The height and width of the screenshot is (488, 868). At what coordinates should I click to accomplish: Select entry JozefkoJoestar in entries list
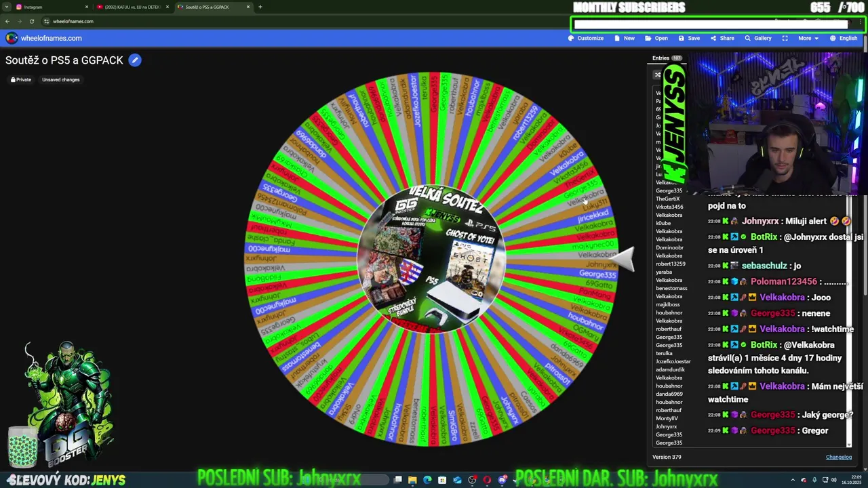[x=673, y=361]
